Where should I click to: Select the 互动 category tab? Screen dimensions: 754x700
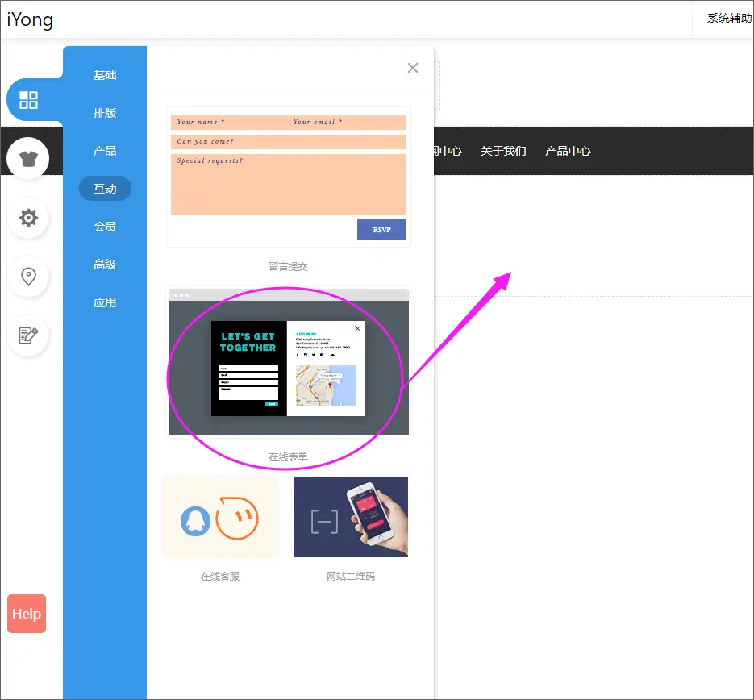[x=105, y=189]
